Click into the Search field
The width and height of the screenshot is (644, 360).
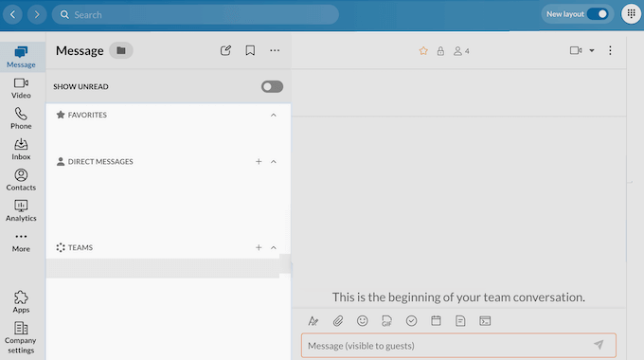(195, 15)
